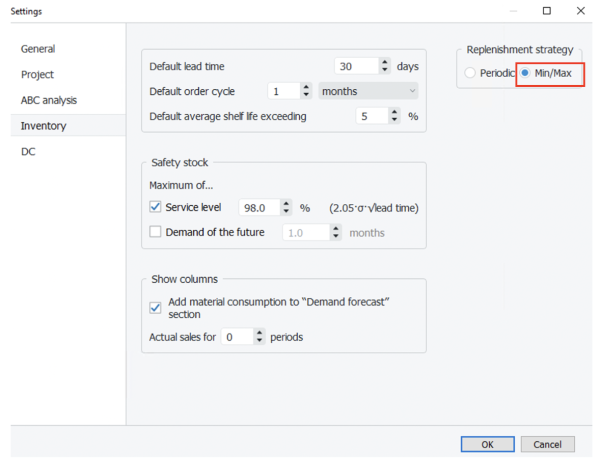The height and width of the screenshot is (462, 600).
Task: Decrease actual sales periods value
Action: click(x=260, y=341)
